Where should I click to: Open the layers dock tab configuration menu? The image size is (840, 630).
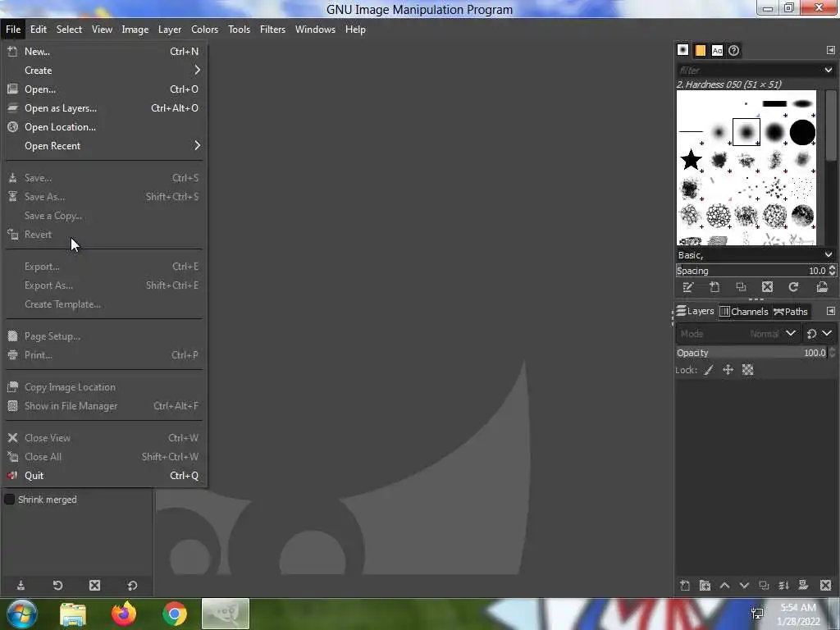pos(830,311)
